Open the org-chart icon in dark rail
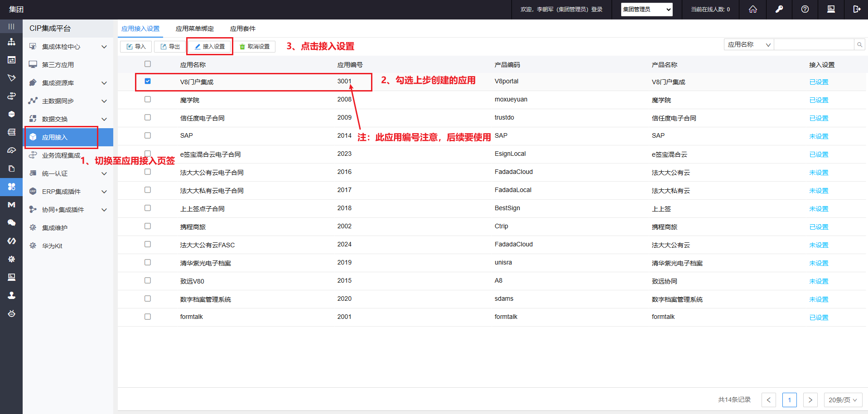This screenshot has height=414, width=868. 11,42
